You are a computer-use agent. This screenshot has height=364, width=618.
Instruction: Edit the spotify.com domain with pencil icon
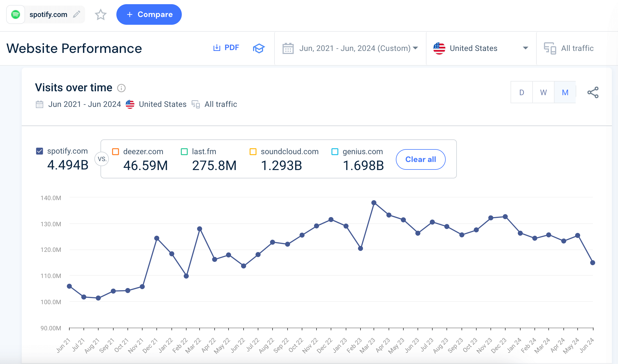pos(77,14)
